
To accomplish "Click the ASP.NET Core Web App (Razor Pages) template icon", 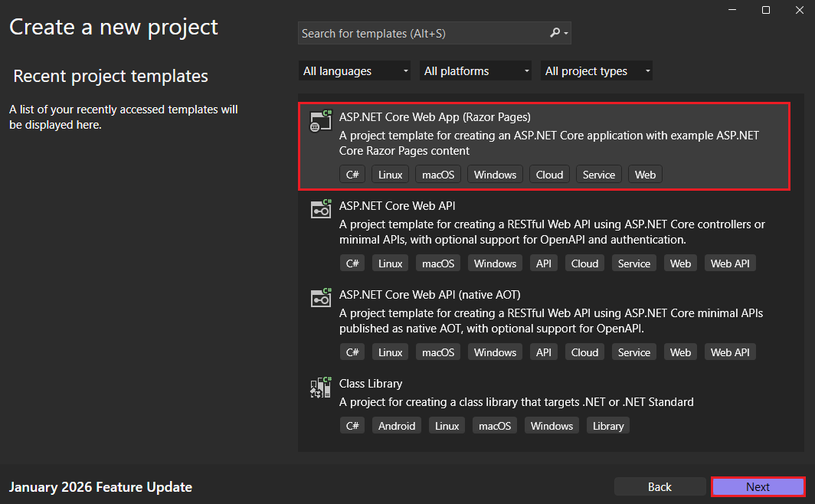I will 320,120.
